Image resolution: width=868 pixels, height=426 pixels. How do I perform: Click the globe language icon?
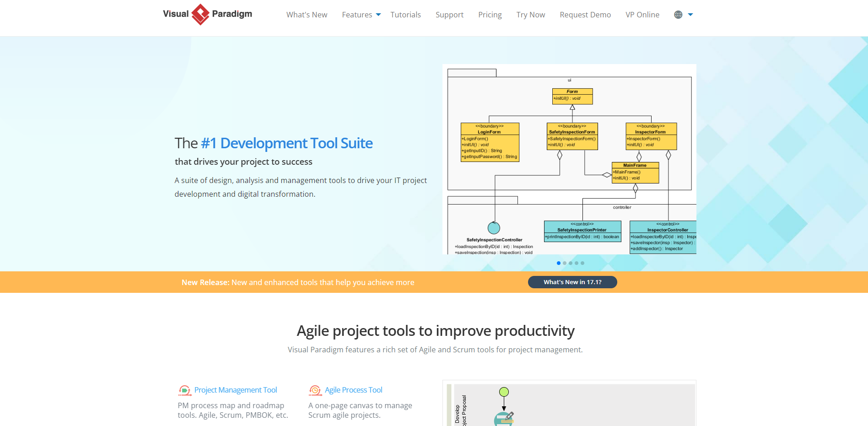pos(678,15)
